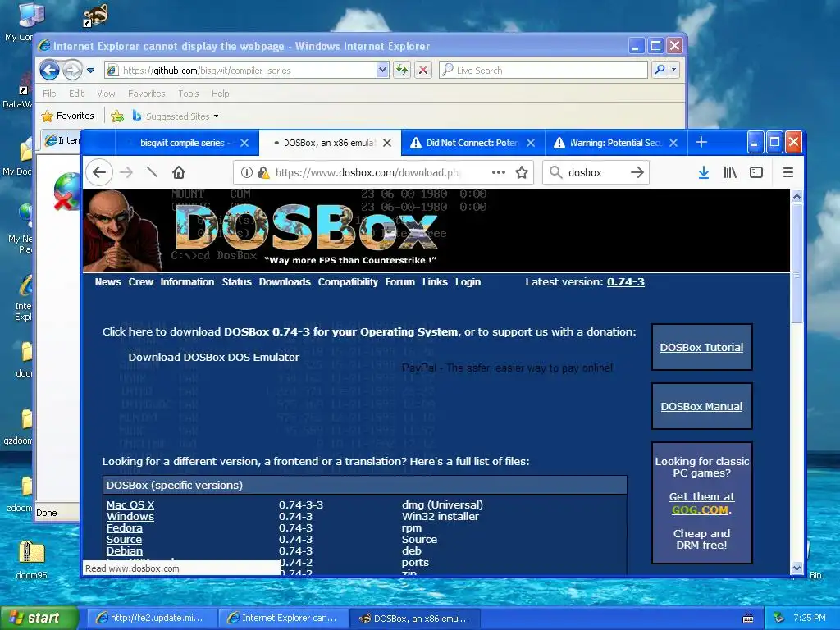Open the recent pages dropdown in IE
This screenshot has height=630, width=840.
90,71
